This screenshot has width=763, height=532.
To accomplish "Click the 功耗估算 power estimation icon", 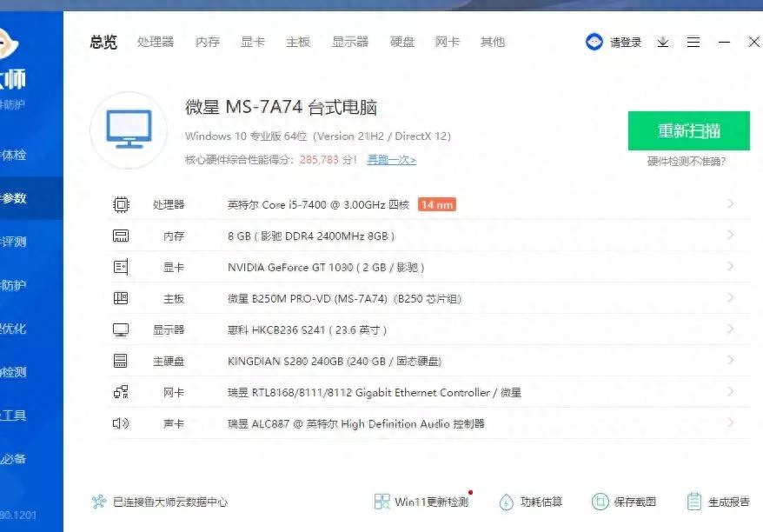I will (506, 502).
